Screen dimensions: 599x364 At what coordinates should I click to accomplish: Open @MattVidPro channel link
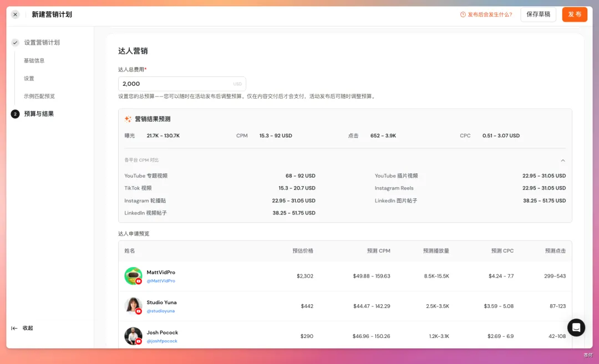(x=161, y=281)
